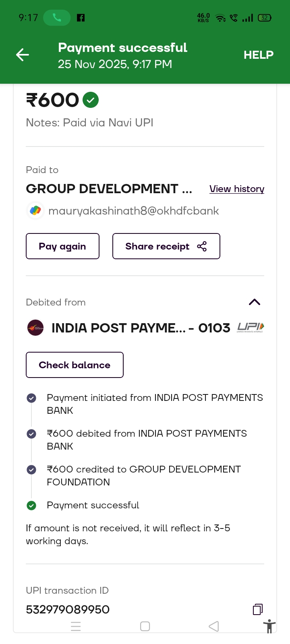Tap the green success checkmark beside ₹600

[91, 100]
